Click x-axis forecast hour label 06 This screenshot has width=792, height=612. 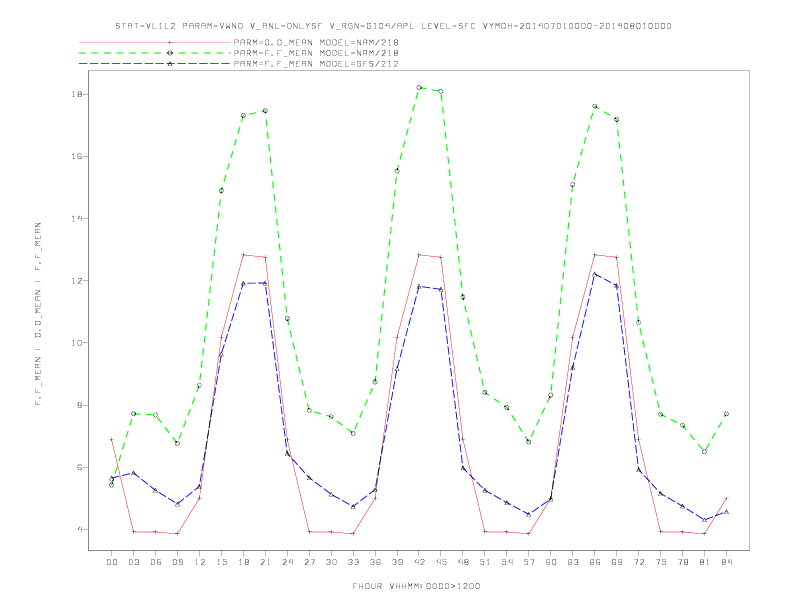pos(156,562)
